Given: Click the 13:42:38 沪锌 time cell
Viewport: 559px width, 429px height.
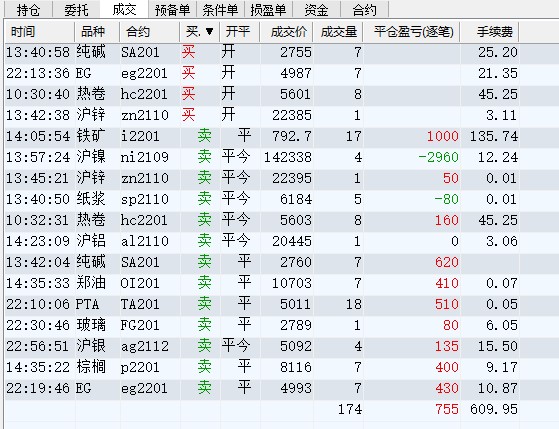Looking at the screenshot, I should click(x=38, y=116).
